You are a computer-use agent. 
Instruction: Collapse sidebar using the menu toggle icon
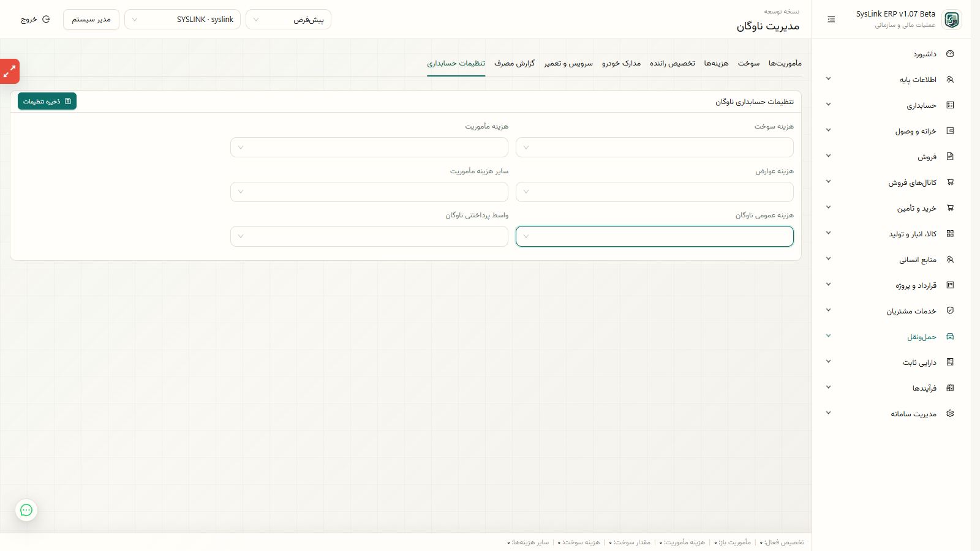[x=831, y=20]
